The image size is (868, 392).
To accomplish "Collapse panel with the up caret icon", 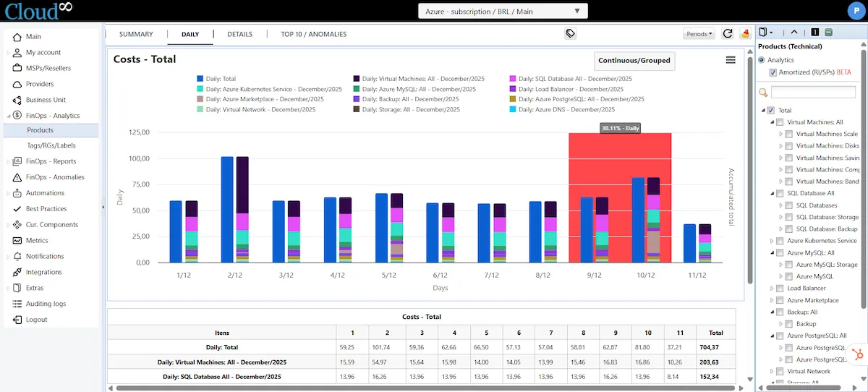I will coord(794,33).
